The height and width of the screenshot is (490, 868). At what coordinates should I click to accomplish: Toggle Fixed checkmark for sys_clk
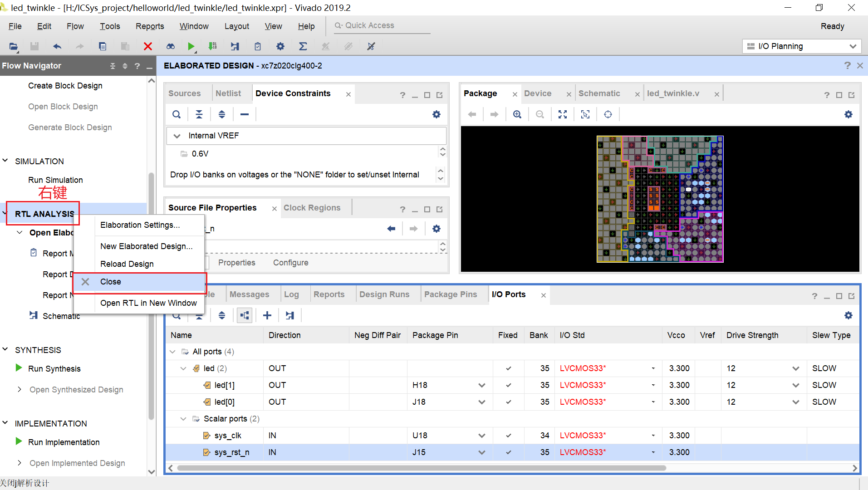click(508, 436)
